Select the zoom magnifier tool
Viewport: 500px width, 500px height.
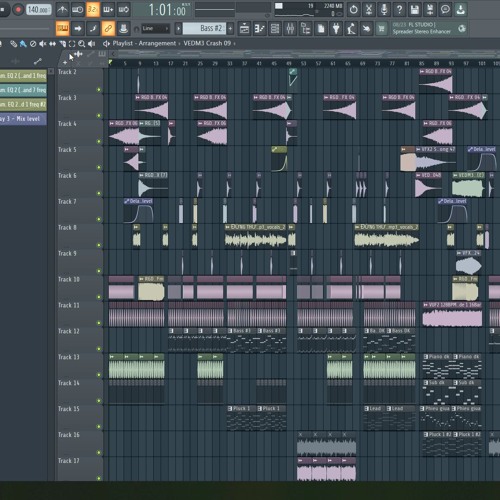(x=81, y=44)
